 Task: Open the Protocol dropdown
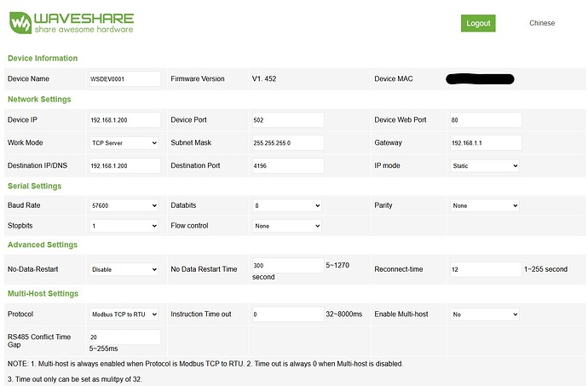pos(124,314)
